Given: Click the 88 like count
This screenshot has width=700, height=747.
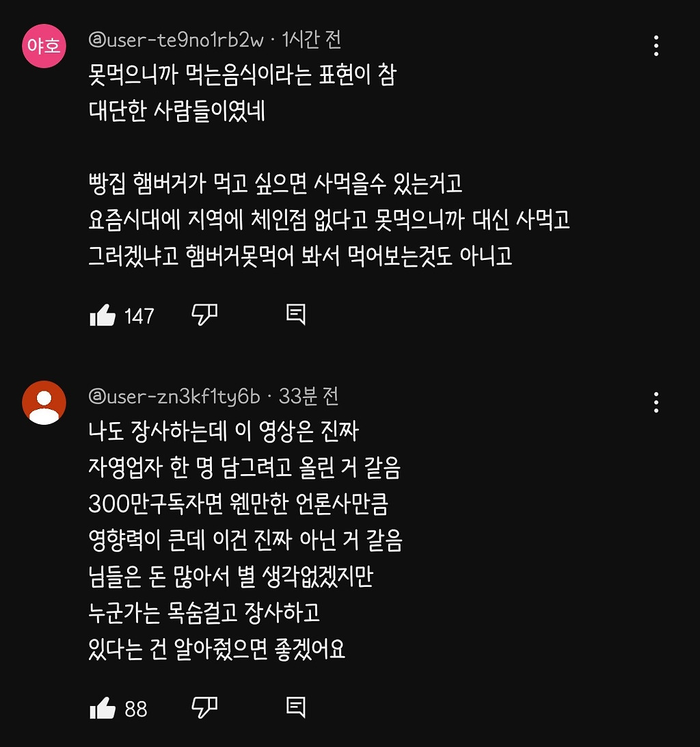Looking at the screenshot, I should (x=136, y=709).
